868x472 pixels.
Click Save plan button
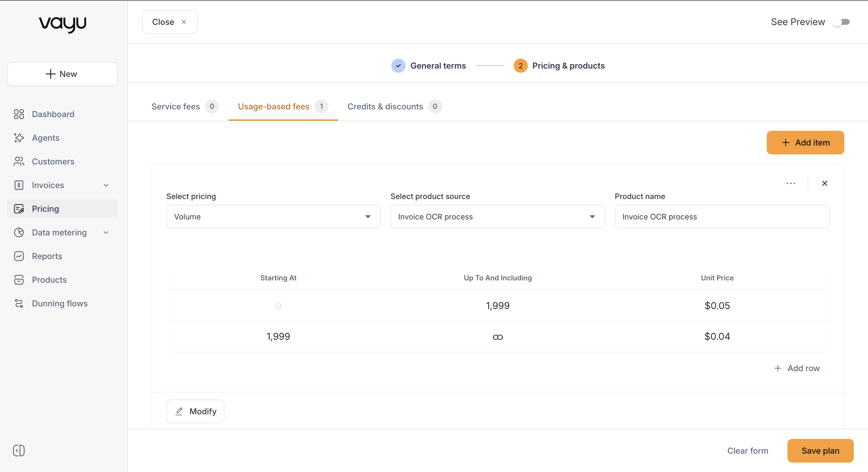820,450
